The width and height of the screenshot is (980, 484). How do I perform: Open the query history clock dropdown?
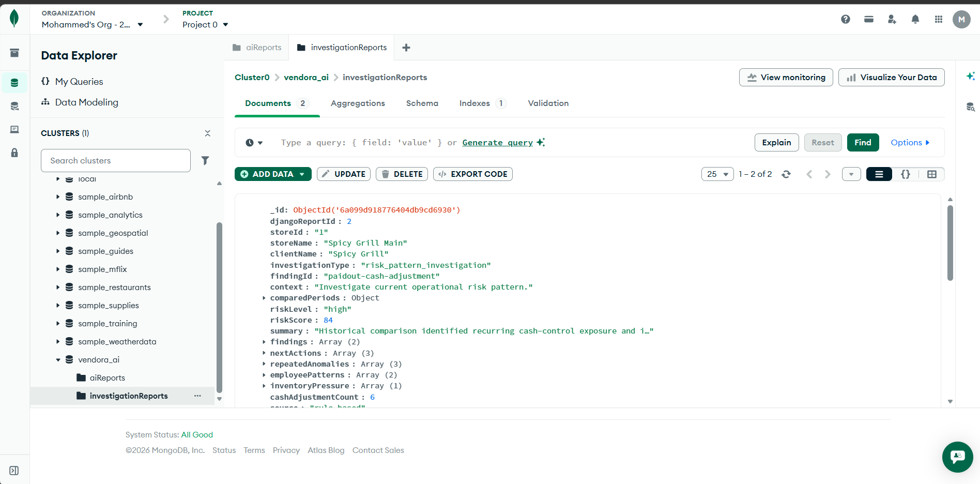254,143
